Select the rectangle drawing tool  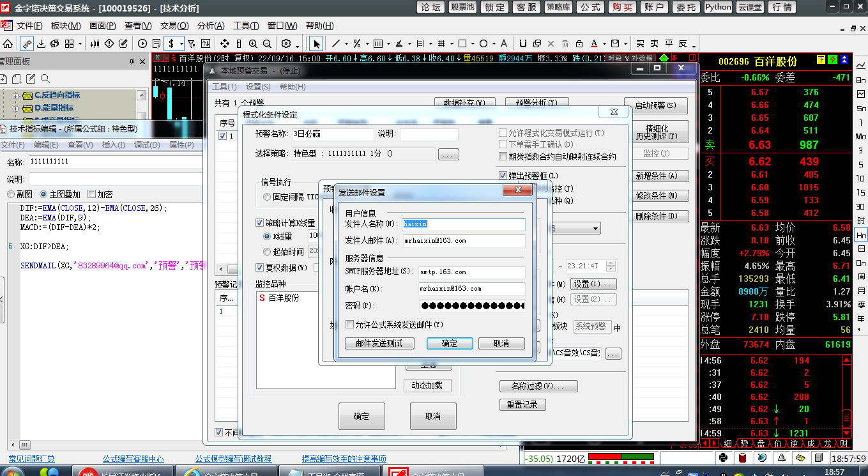click(462, 43)
